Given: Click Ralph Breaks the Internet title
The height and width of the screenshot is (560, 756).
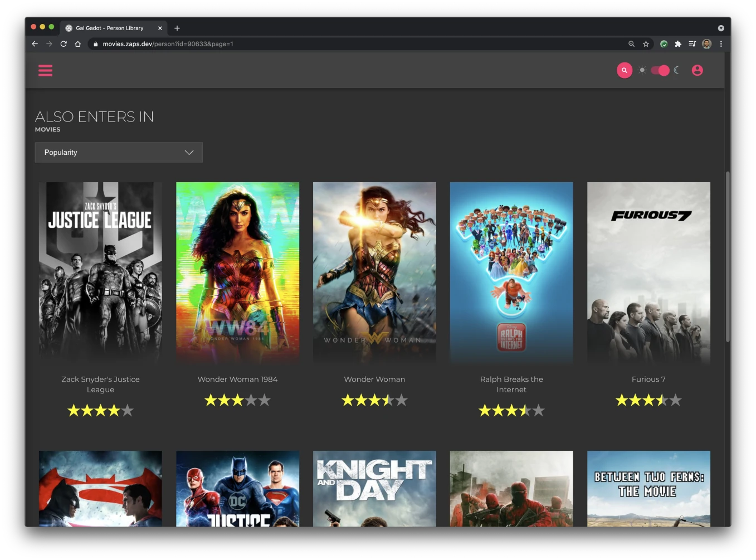Looking at the screenshot, I should tap(511, 384).
